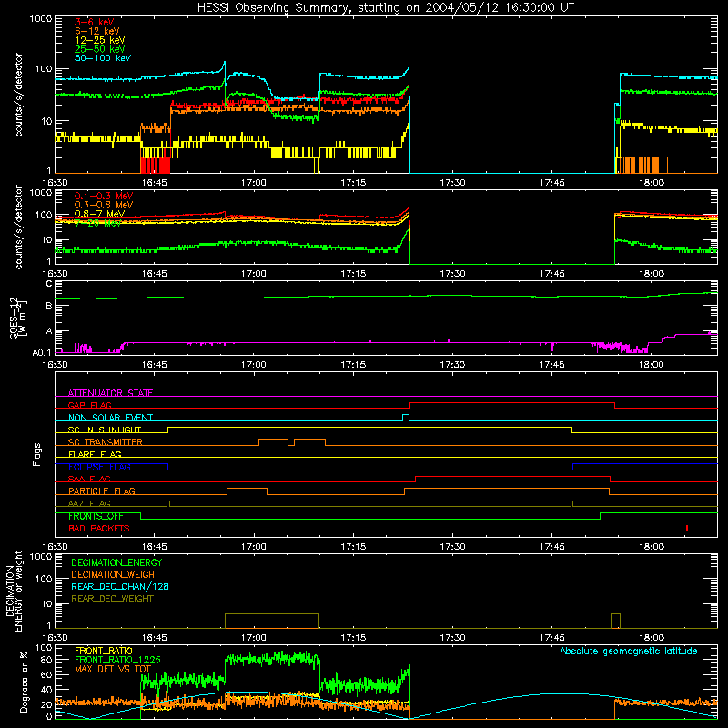Screen dimensions: 728x728
Task: Pick the 12-25 keV legend entry
Action: (x=100, y=40)
